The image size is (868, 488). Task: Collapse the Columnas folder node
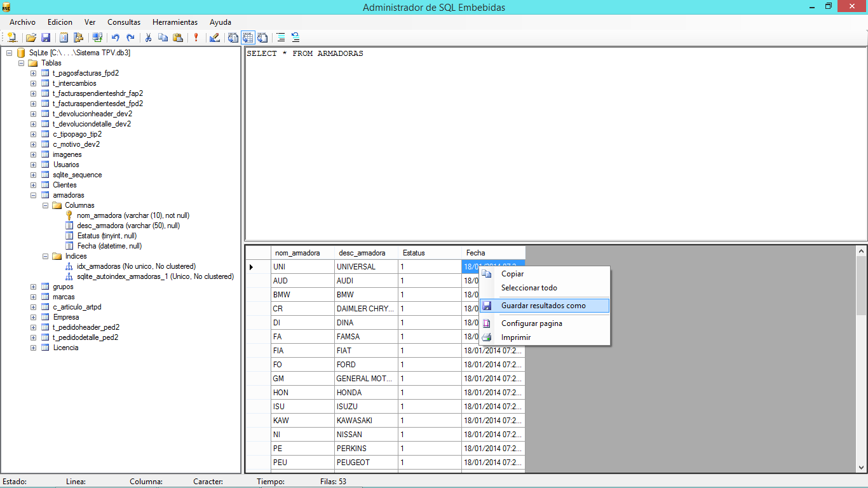(45, 205)
